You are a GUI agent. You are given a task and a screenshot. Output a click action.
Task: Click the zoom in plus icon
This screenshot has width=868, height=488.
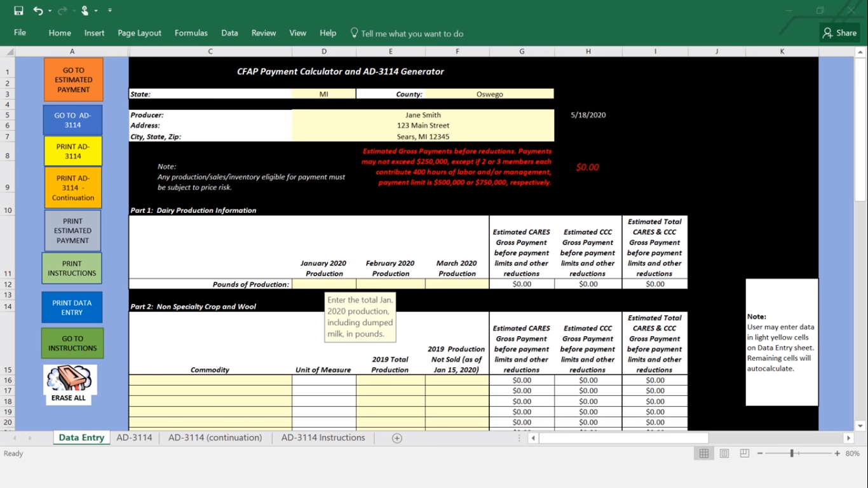tap(837, 453)
